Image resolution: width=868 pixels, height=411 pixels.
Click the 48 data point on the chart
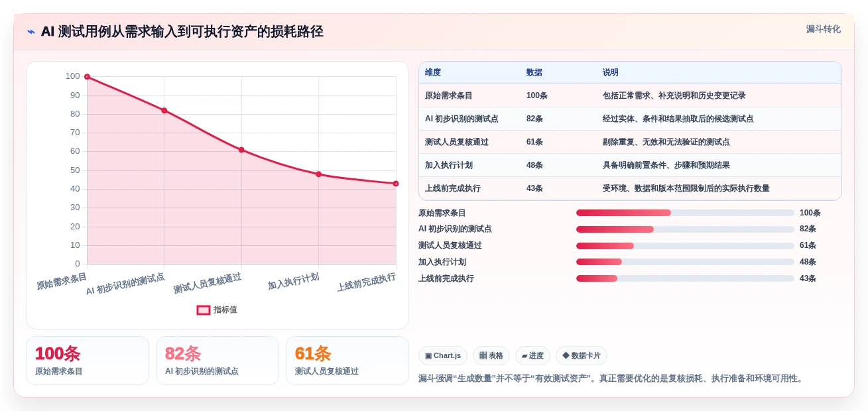click(x=319, y=174)
